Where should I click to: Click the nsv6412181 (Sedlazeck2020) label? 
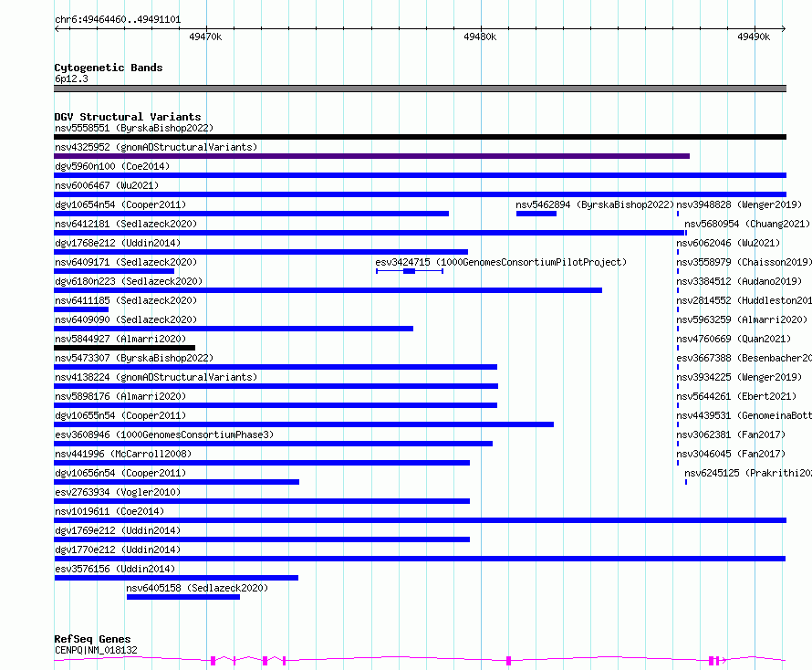[126, 224]
